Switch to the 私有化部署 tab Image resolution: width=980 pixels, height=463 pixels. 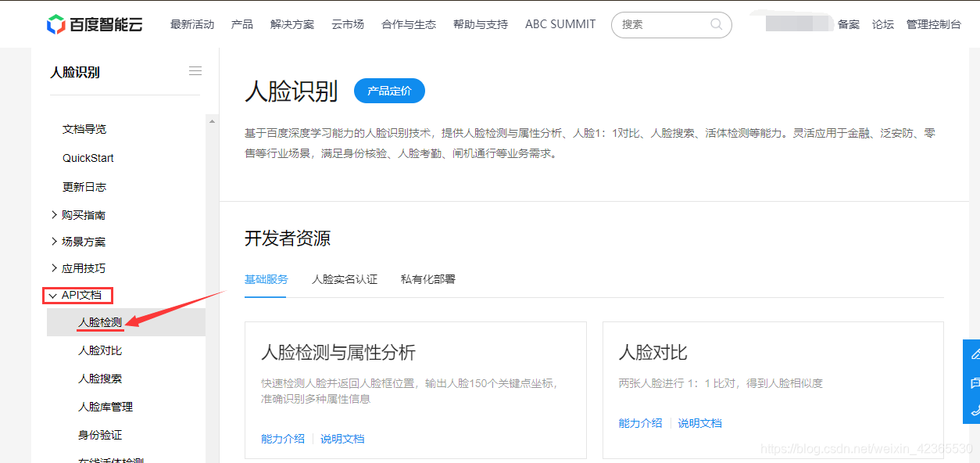click(x=427, y=278)
